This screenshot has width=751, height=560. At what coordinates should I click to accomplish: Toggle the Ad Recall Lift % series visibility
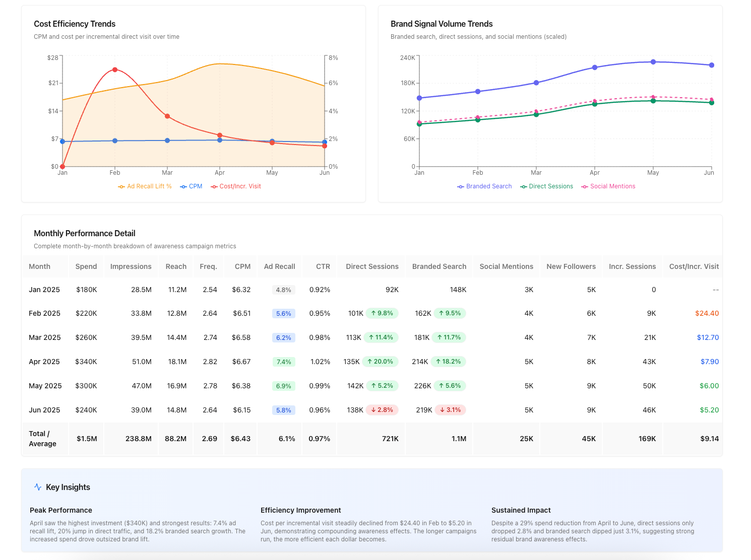[x=144, y=186]
